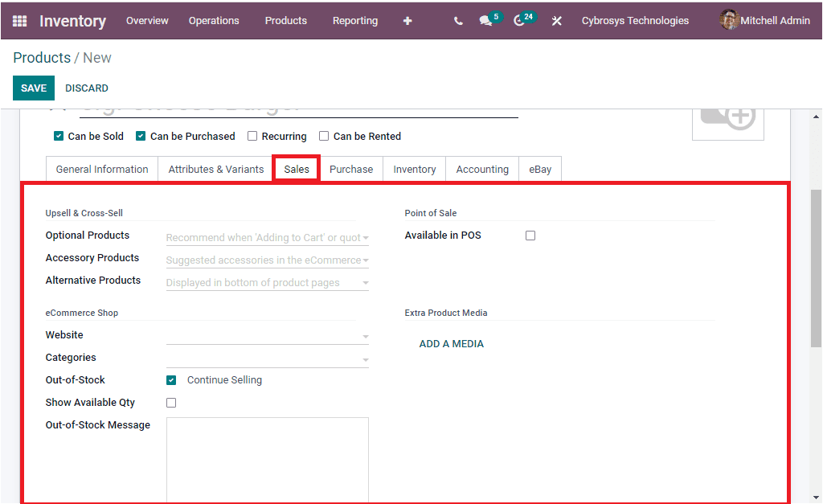Open the conversations icon with 5 notifications

[487, 20]
